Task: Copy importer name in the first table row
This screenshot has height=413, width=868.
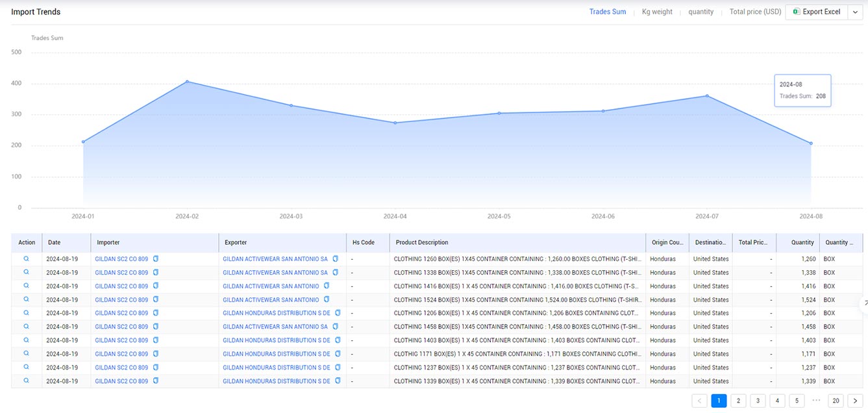Action: click(156, 258)
